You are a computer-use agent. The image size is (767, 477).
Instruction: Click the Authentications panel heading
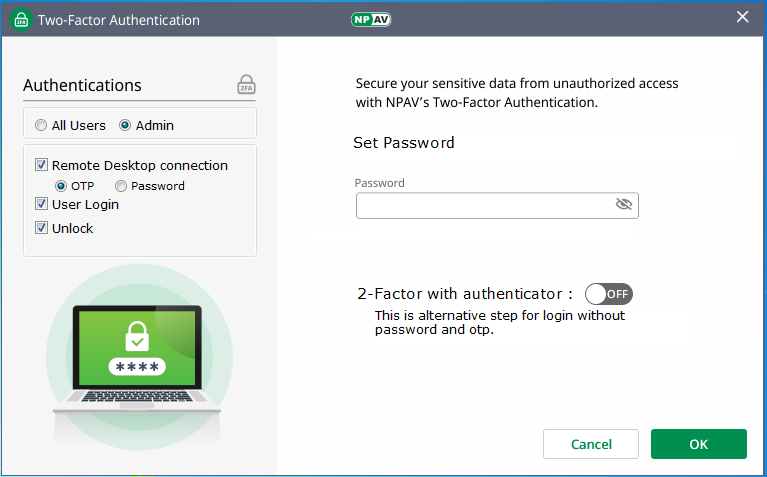point(82,86)
